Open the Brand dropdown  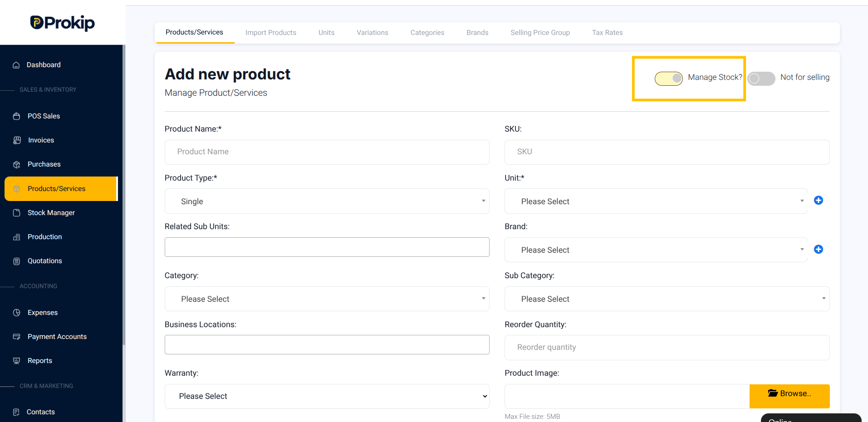click(656, 250)
